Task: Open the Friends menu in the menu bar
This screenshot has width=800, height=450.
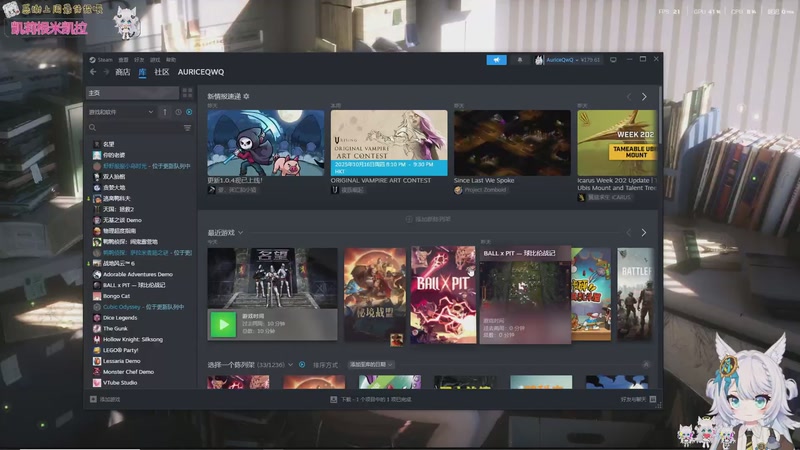Action: [139, 60]
